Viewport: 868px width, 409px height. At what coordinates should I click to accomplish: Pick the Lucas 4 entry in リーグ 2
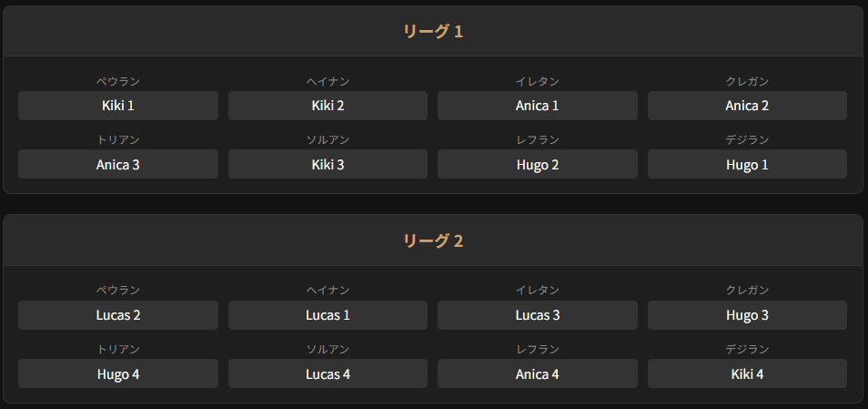point(328,373)
